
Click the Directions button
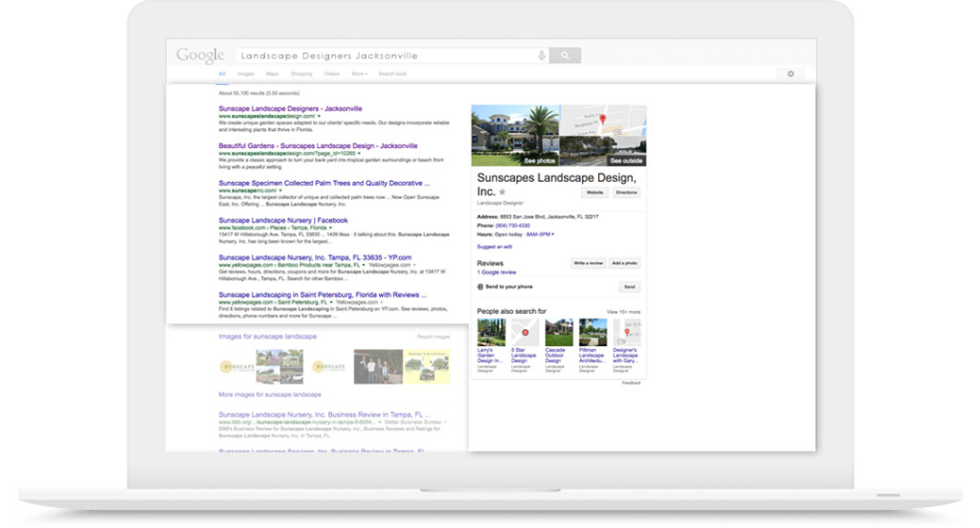tap(626, 192)
